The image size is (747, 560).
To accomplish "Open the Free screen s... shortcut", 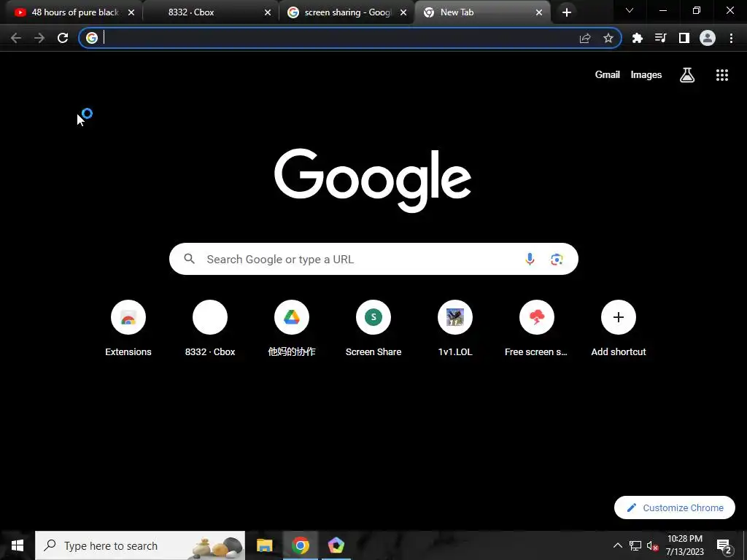I will (536, 329).
